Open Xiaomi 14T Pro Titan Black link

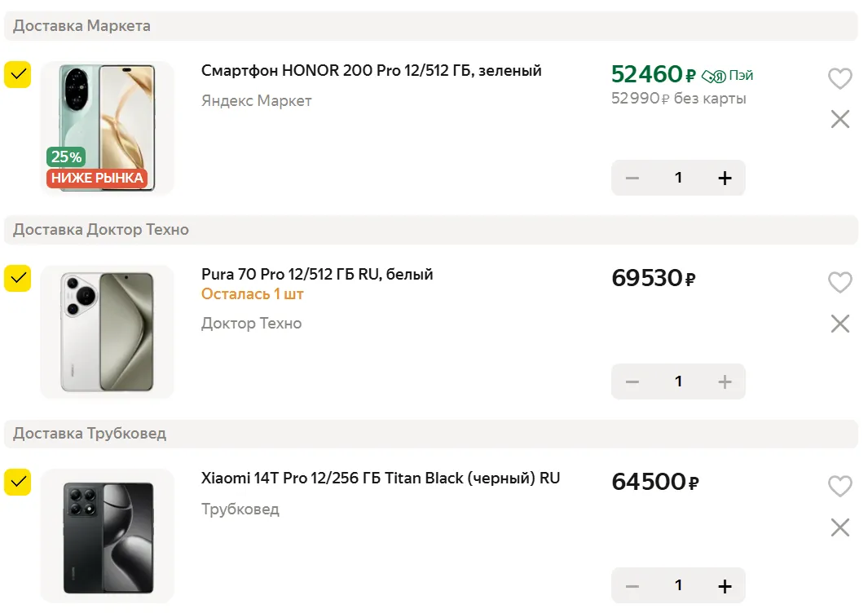click(381, 478)
